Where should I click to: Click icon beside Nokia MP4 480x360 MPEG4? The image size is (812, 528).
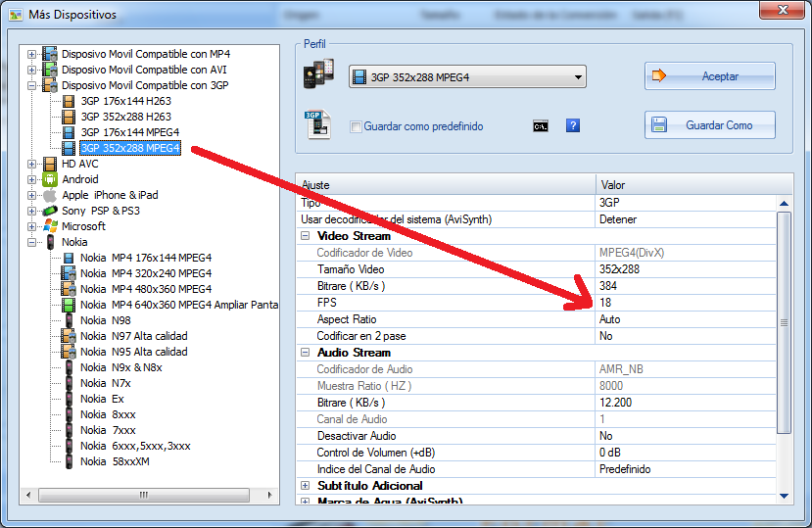click(x=69, y=289)
